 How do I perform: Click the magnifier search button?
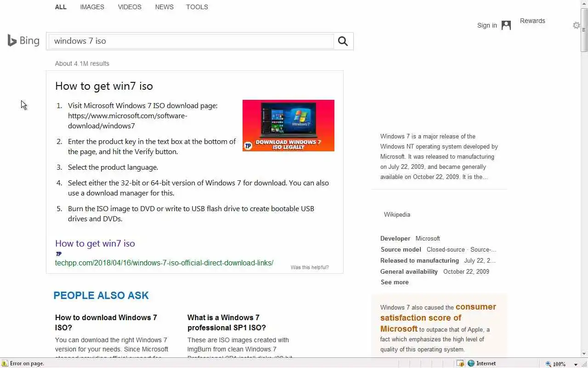[343, 41]
